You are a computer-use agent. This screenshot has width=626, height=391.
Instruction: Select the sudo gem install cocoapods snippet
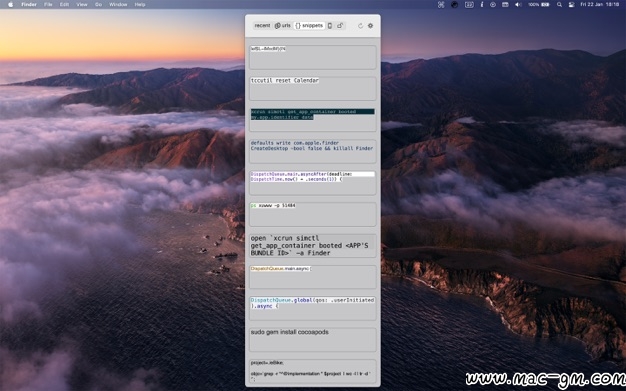(313, 340)
